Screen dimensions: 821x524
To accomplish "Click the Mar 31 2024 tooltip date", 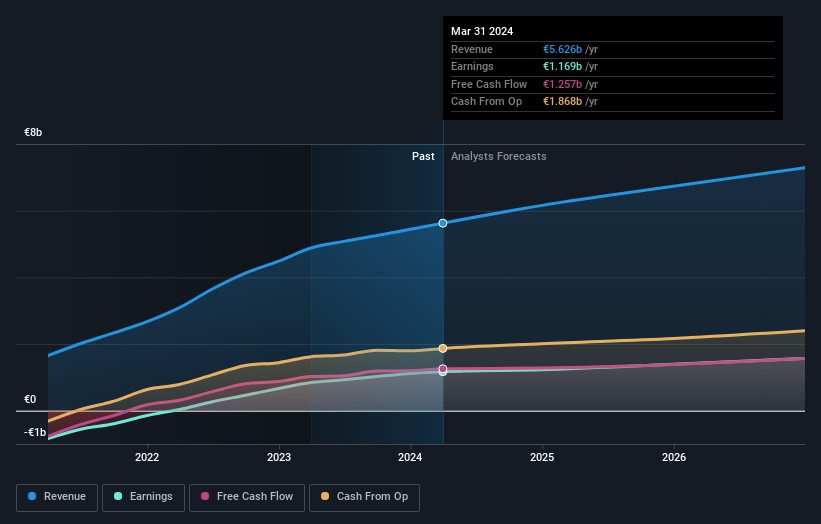I will 482,31.
